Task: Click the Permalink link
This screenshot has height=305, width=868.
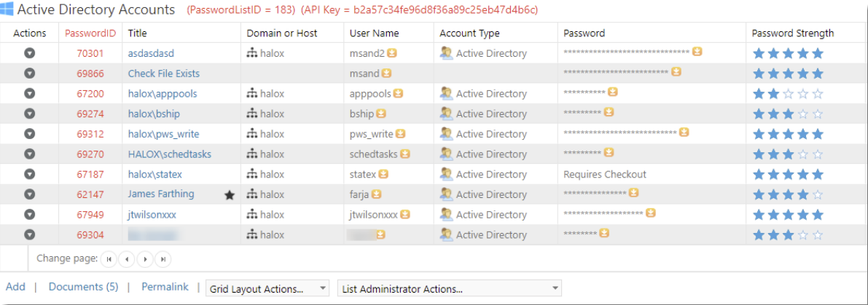Action: pos(165,287)
